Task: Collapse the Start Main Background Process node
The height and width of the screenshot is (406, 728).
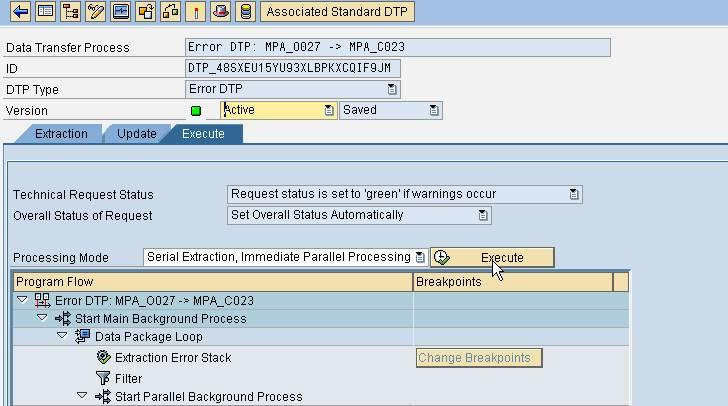Action: click(x=42, y=318)
